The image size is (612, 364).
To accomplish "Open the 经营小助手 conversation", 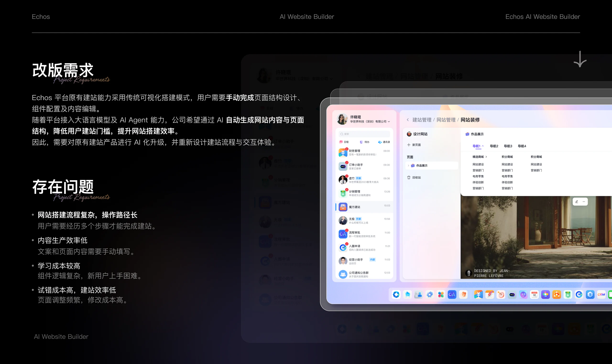I will point(364,261).
